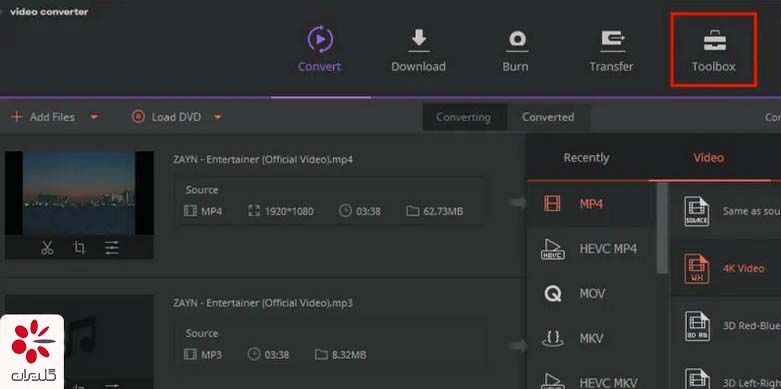The height and width of the screenshot is (389, 781).
Task: Expand the Load DVD dropdown arrow
Action: click(x=218, y=118)
